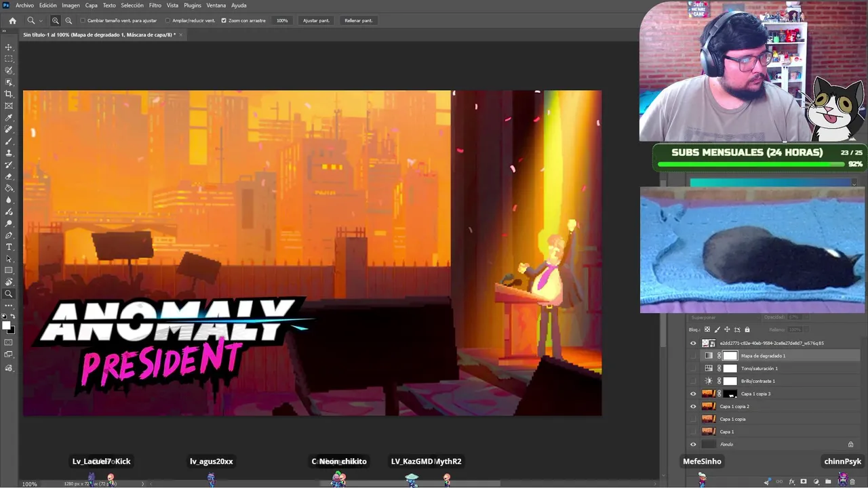
Task: Select the Crop tool
Action: pyautogui.click(x=9, y=94)
